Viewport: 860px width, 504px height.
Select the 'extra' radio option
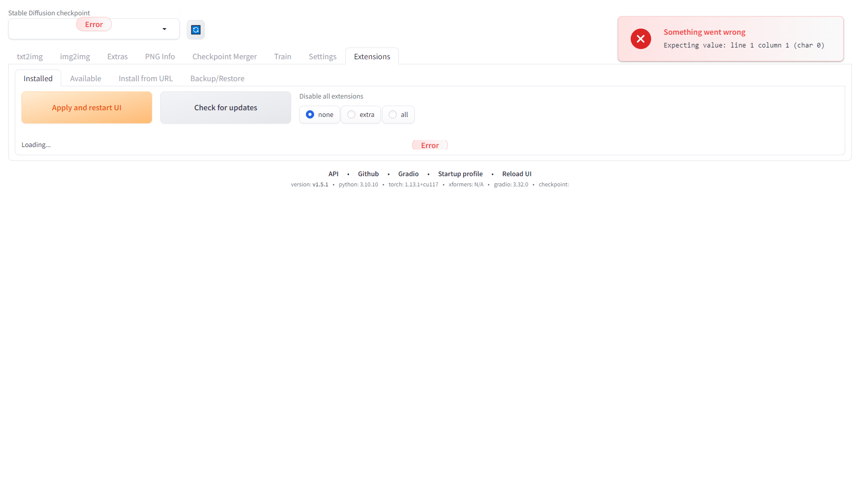pos(351,114)
